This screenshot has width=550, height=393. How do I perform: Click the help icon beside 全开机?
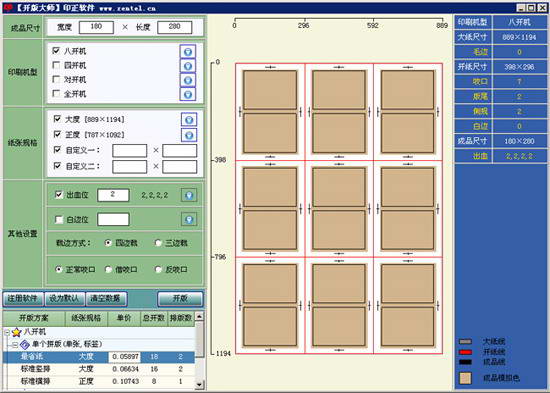(188, 94)
